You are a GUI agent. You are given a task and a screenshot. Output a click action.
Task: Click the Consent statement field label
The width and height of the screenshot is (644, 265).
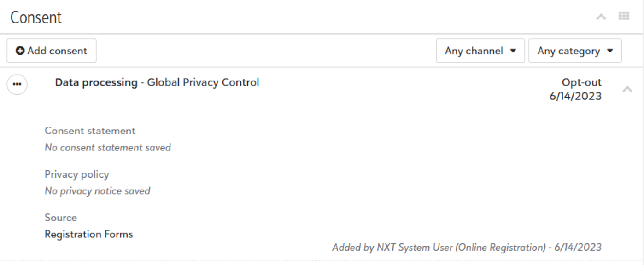point(90,131)
